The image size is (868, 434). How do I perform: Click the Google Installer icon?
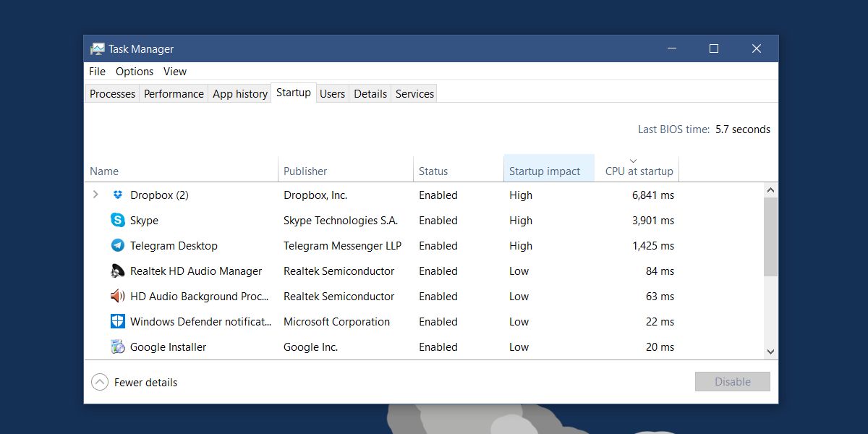click(x=117, y=347)
